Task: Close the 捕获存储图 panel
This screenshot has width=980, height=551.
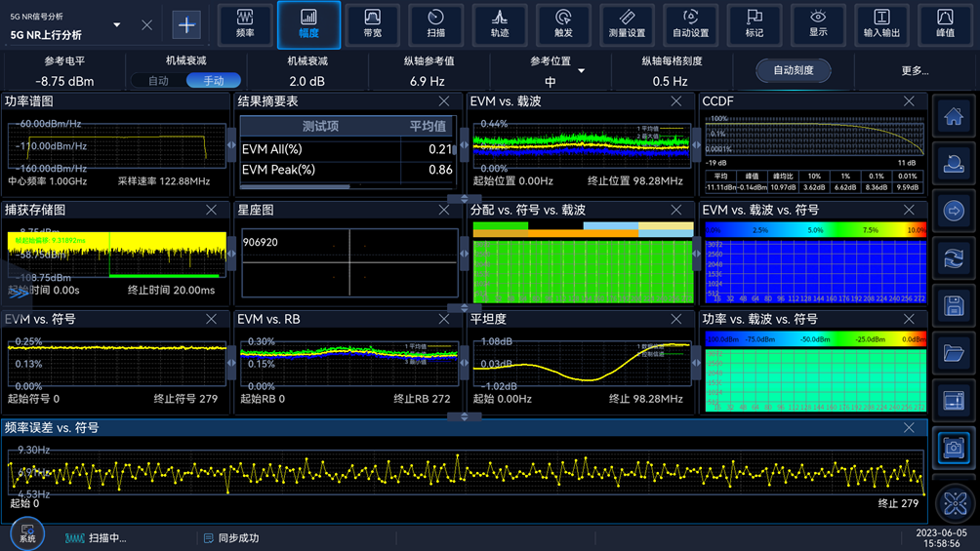Action: [211, 210]
